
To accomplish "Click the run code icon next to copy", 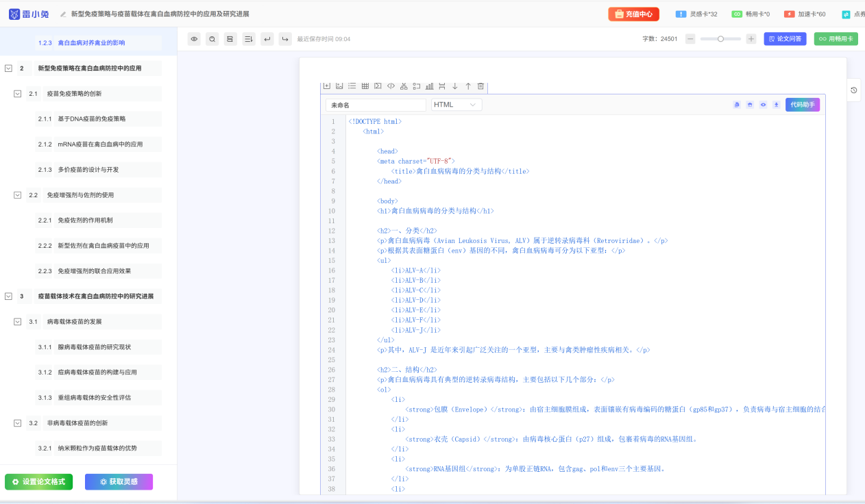I will pyautogui.click(x=750, y=105).
